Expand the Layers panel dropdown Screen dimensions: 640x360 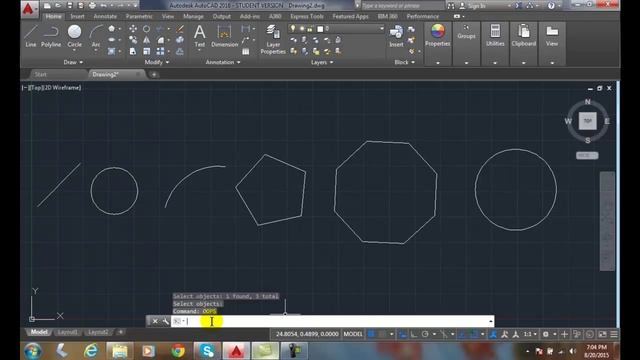point(322,62)
